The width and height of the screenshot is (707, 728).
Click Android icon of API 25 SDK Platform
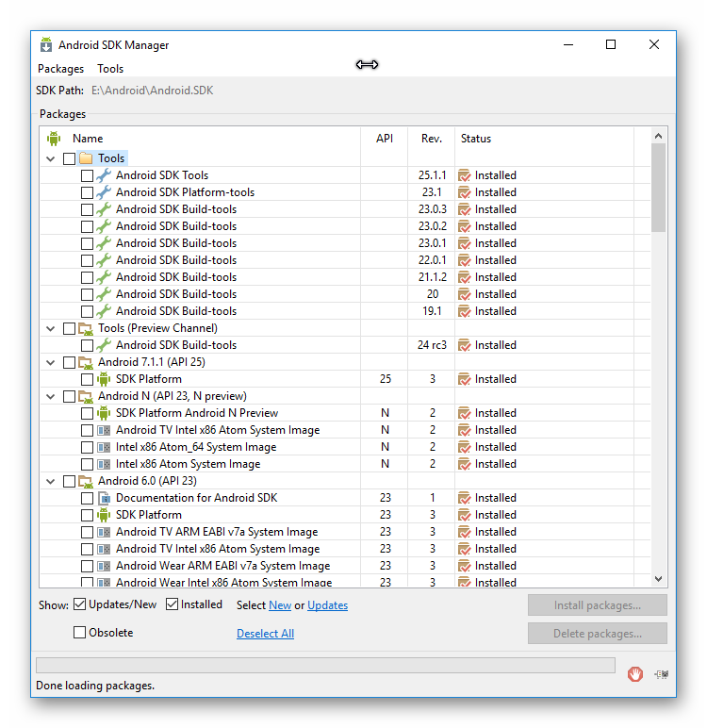tap(104, 379)
